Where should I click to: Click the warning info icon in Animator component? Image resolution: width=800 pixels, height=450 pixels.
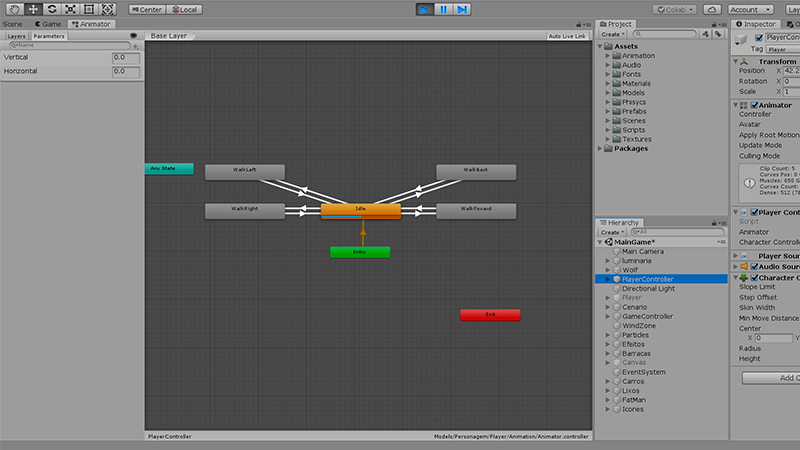click(x=749, y=183)
